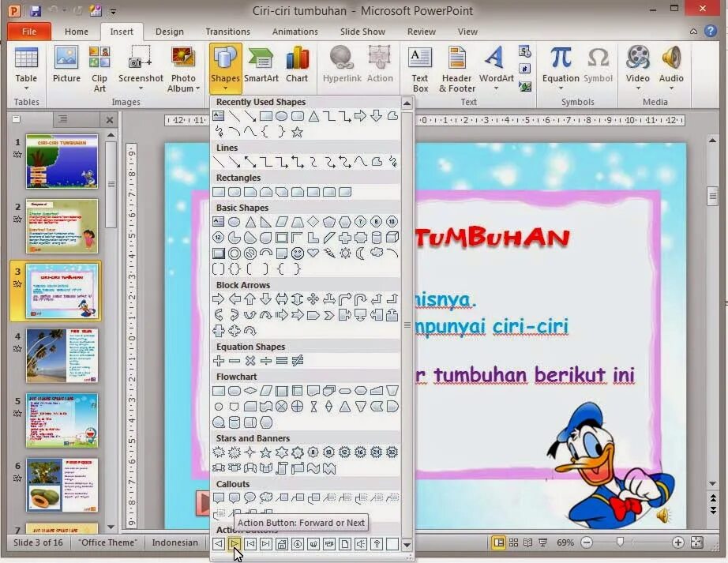Image resolution: width=728 pixels, height=563 pixels.
Task: Switch to the Slide Show tab
Action: (x=362, y=32)
